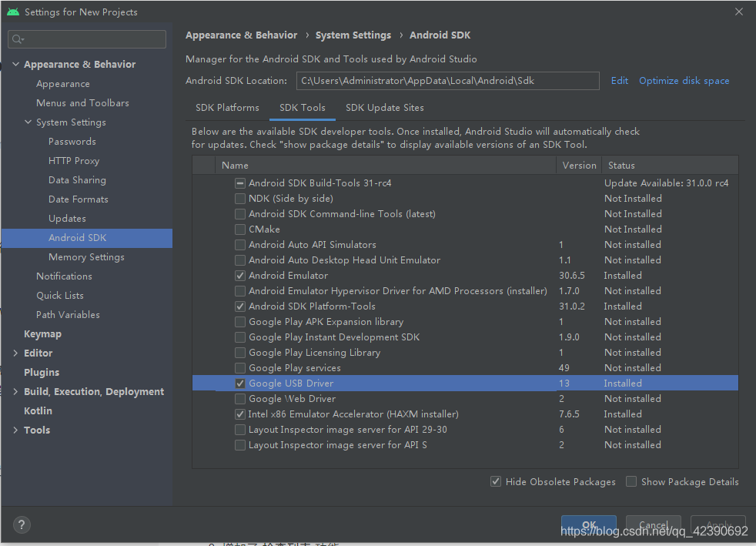756x546 pixels.
Task: Open Menus and Toolbars settings
Action: [82, 102]
